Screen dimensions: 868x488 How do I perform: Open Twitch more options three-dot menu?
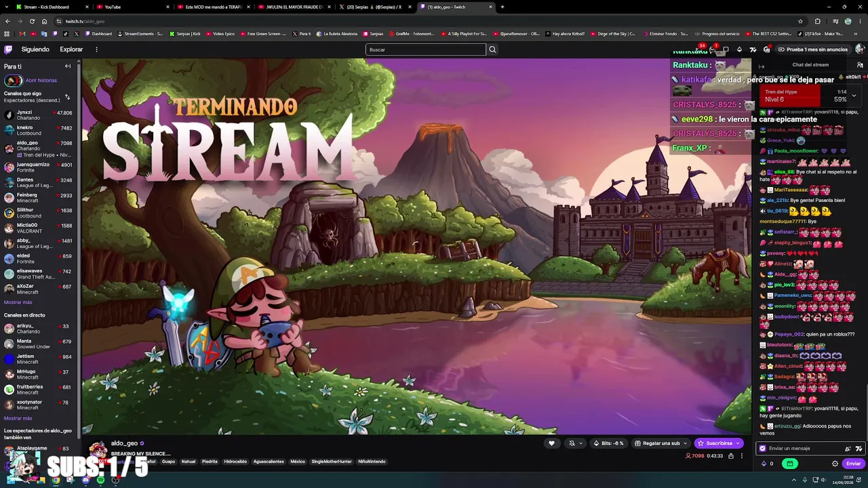(96, 49)
